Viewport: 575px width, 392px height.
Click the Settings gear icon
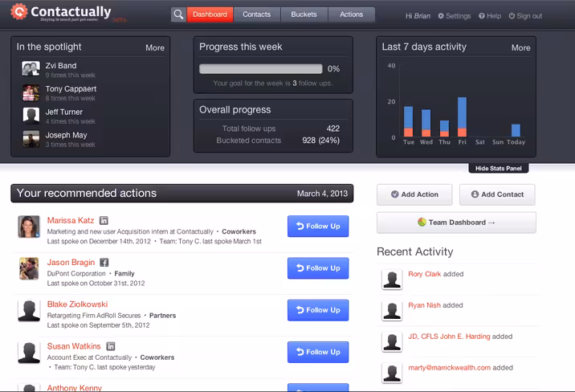441,16
